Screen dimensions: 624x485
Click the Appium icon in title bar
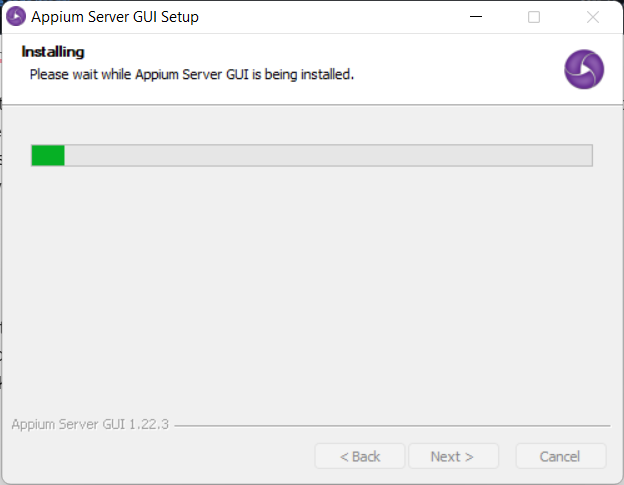click(x=16, y=17)
